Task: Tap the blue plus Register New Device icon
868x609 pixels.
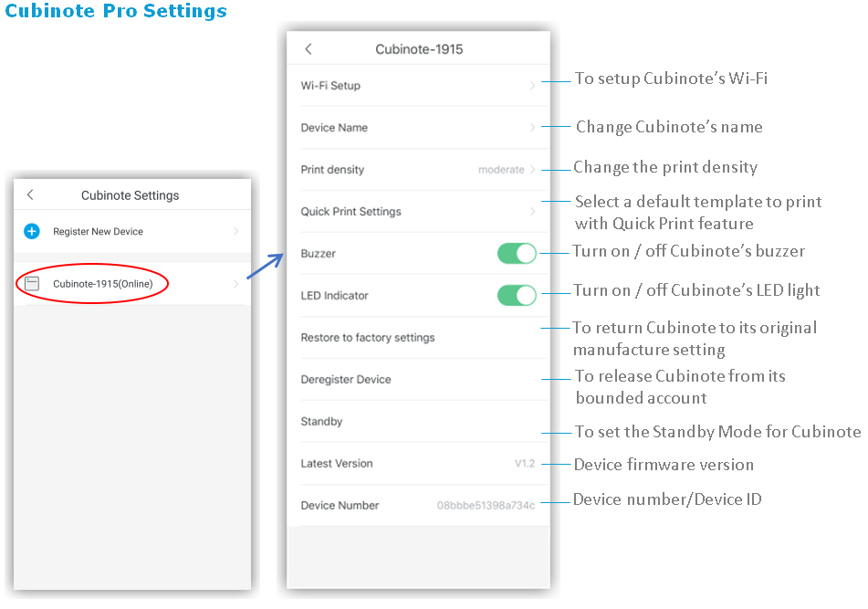Action: (32, 231)
